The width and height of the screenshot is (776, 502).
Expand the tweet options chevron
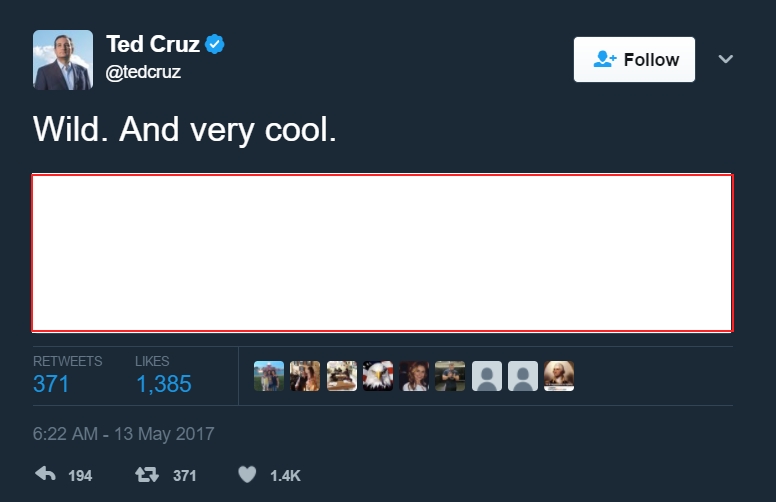click(726, 59)
